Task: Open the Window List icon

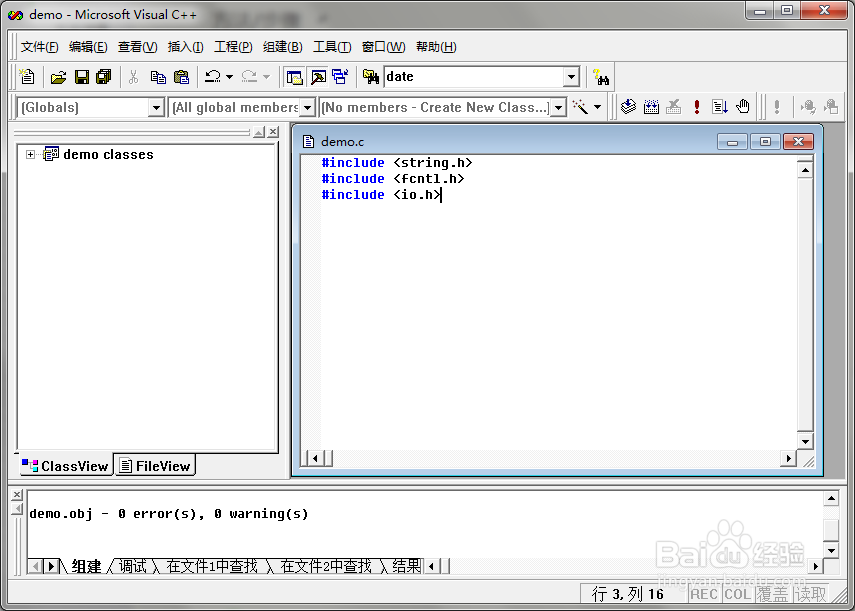Action: click(340, 77)
